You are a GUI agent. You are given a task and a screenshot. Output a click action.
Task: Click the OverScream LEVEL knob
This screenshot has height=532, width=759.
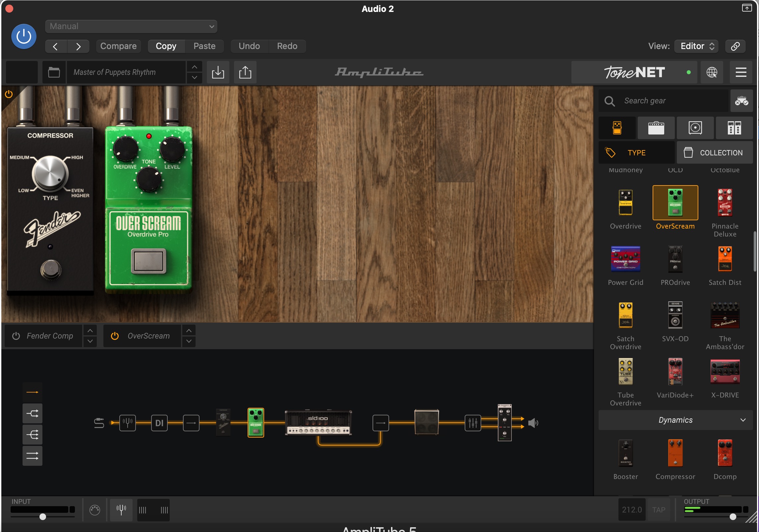pos(172,149)
